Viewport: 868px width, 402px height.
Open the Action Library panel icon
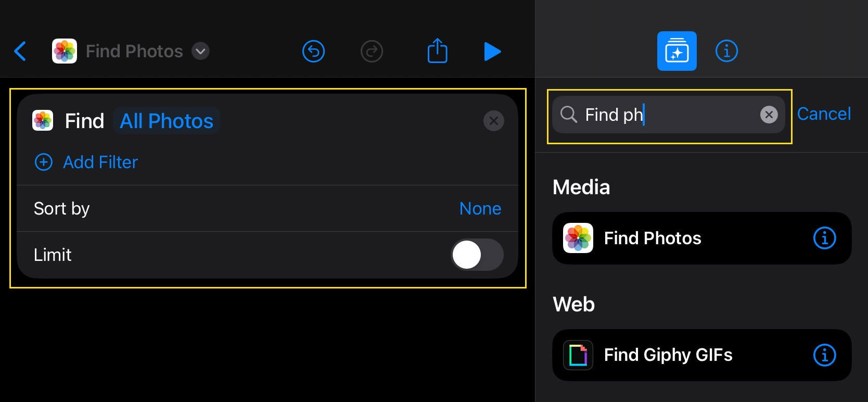pyautogui.click(x=676, y=51)
